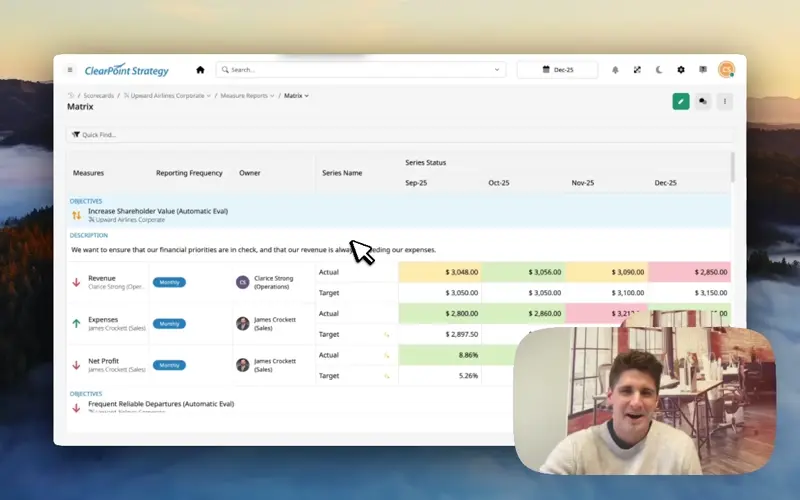Click the green edit pencil button
This screenshot has height=500, width=800.
(x=681, y=102)
